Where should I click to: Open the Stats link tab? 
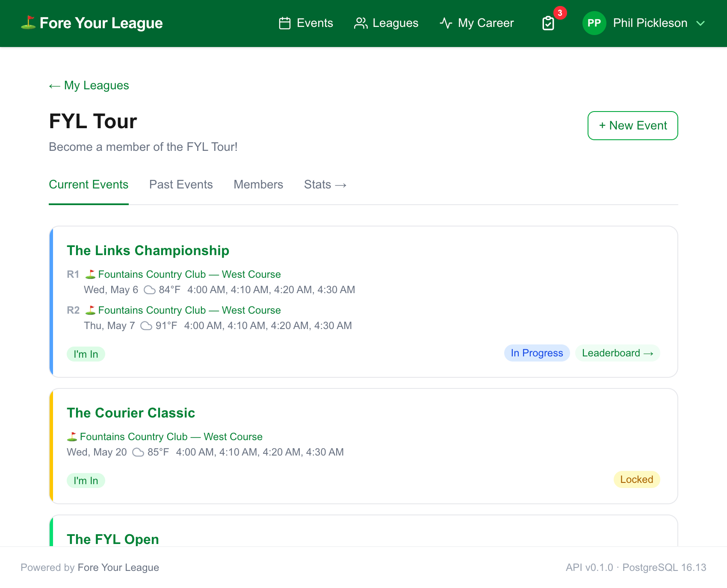coord(325,185)
